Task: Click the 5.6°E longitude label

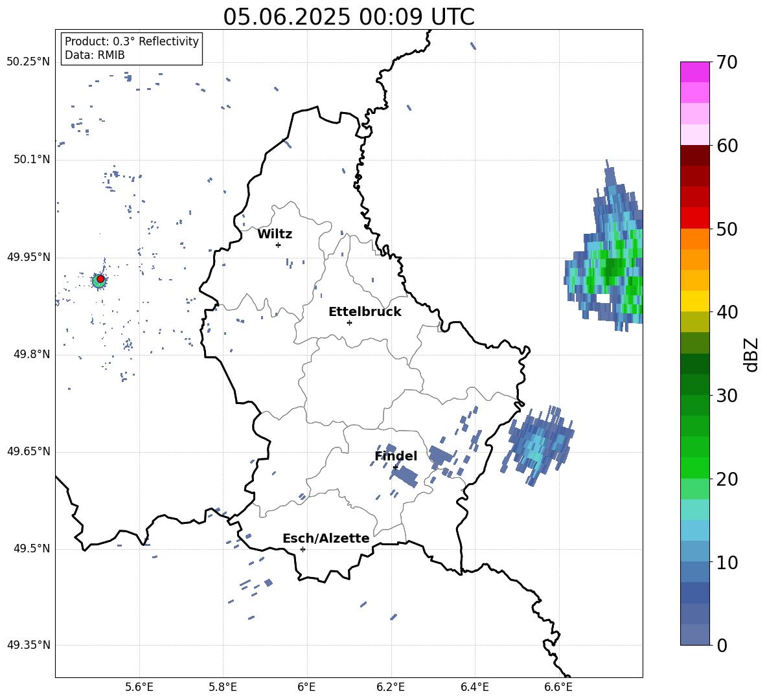Action: [x=139, y=687]
